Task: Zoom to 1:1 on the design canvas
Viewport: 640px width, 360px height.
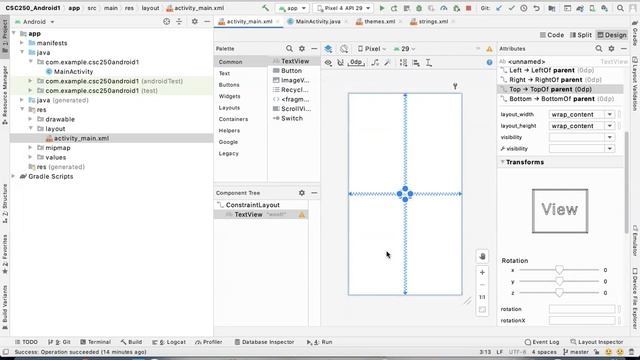Action: coord(482,297)
